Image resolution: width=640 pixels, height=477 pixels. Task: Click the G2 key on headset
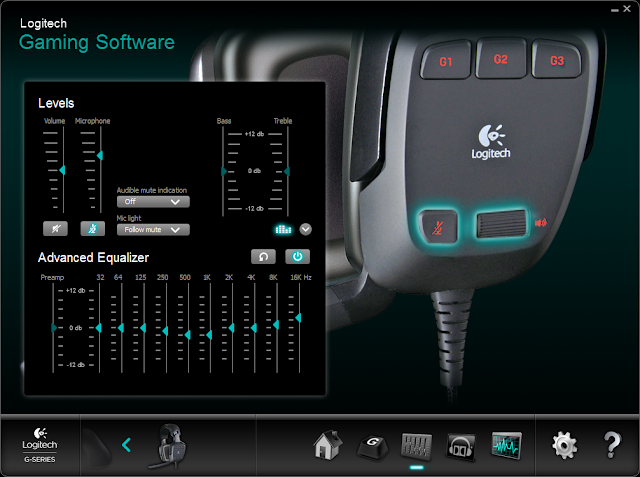pyautogui.click(x=501, y=59)
